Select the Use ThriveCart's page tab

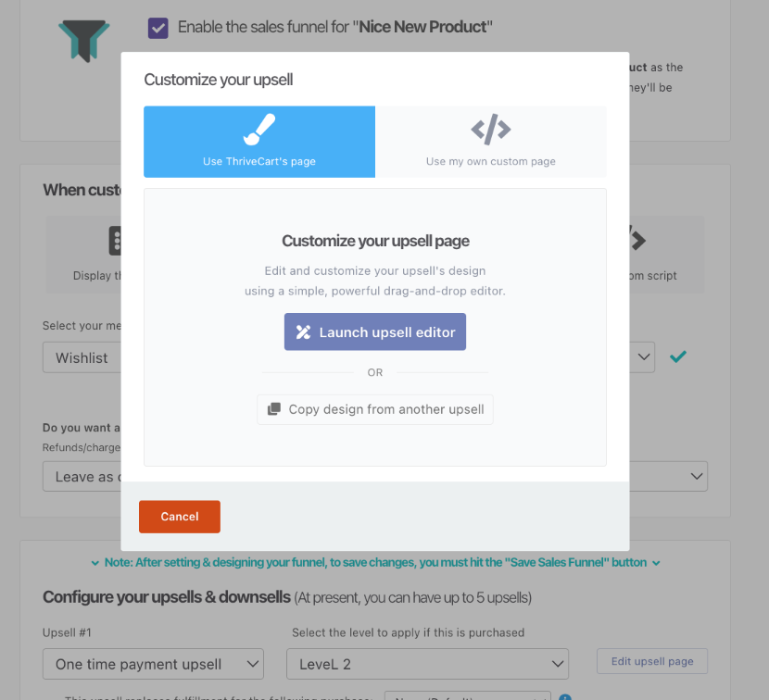point(259,142)
